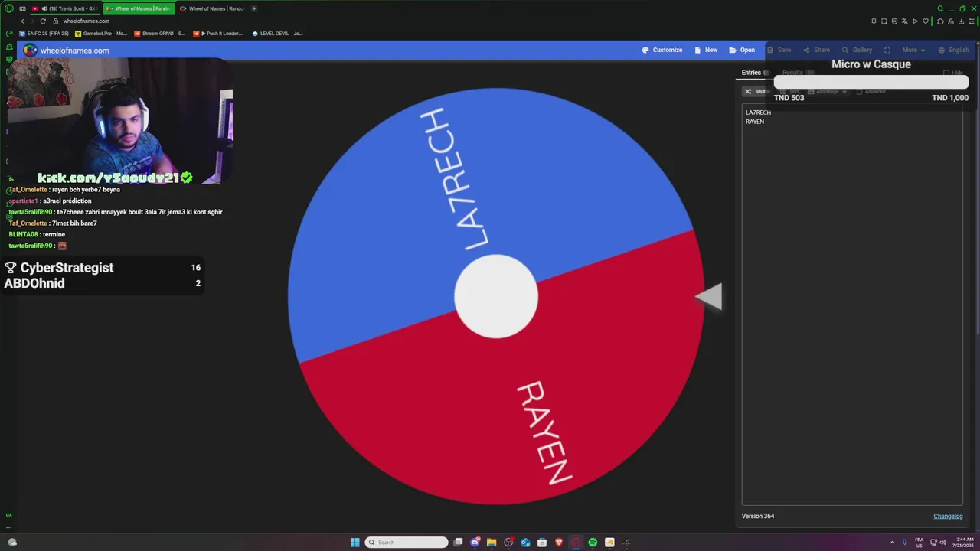Click the wheelofnames.com logo
Viewport: 980px width, 551px height.
click(66, 50)
